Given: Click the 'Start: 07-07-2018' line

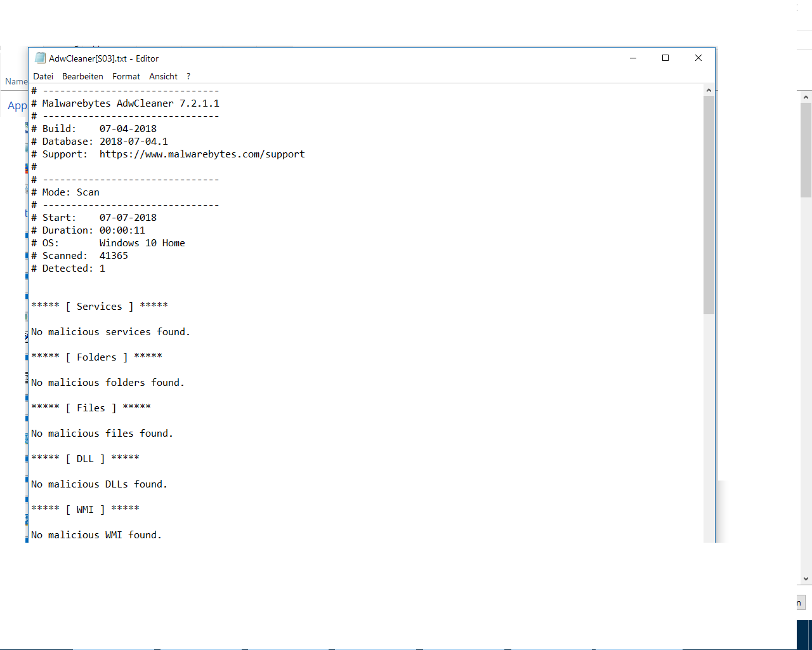Looking at the screenshot, I should tap(94, 217).
